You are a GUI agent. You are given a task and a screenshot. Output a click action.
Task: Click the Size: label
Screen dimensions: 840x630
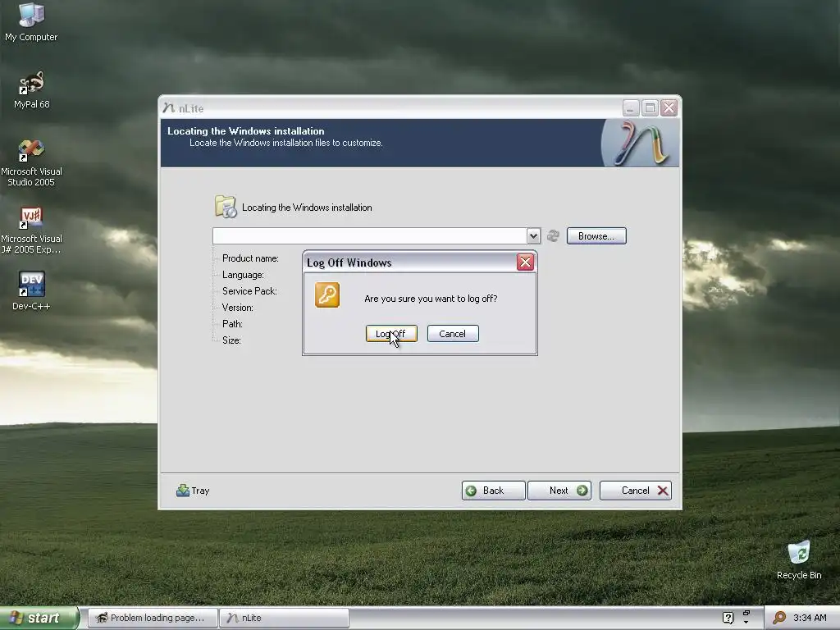pyautogui.click(x=231, y=340)
